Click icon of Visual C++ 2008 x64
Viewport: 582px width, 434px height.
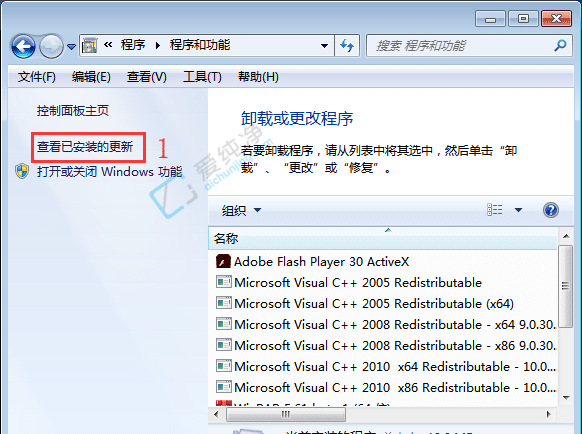223,324
